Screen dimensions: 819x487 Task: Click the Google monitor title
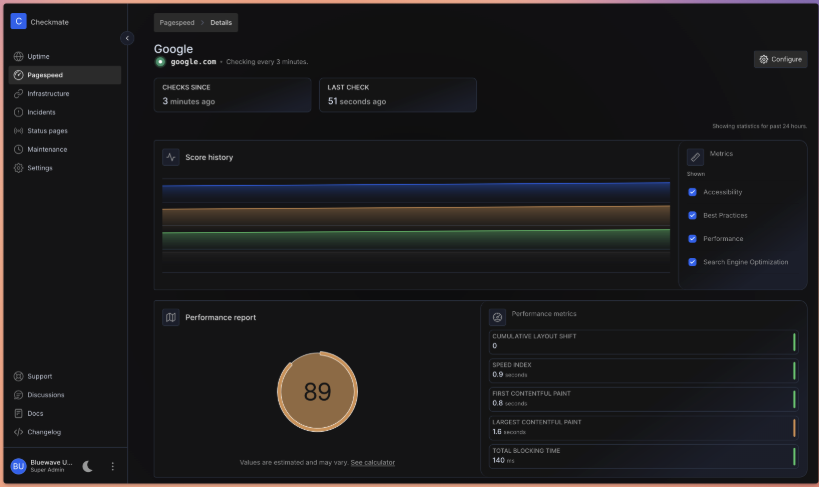[x=173, y=49]
